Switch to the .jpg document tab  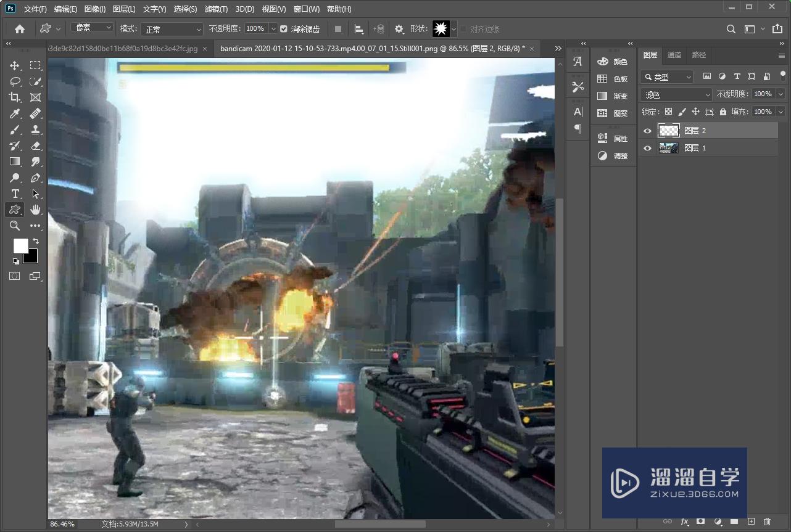click(130, 48)
